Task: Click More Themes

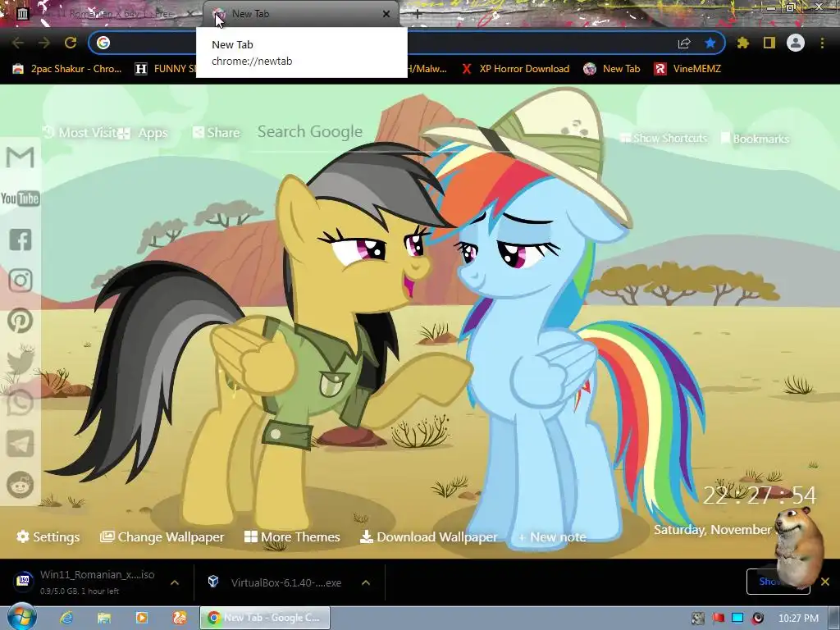Action: tap(292, 536)
